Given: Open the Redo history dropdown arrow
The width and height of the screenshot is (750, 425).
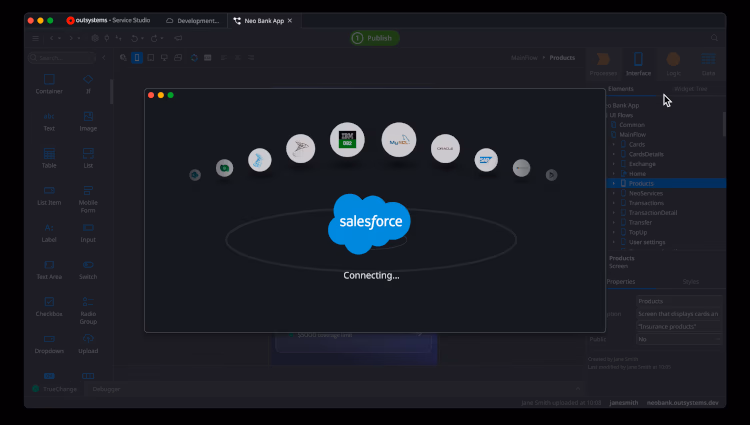Looking at the screenshot, I should click(x=162, y=38).
